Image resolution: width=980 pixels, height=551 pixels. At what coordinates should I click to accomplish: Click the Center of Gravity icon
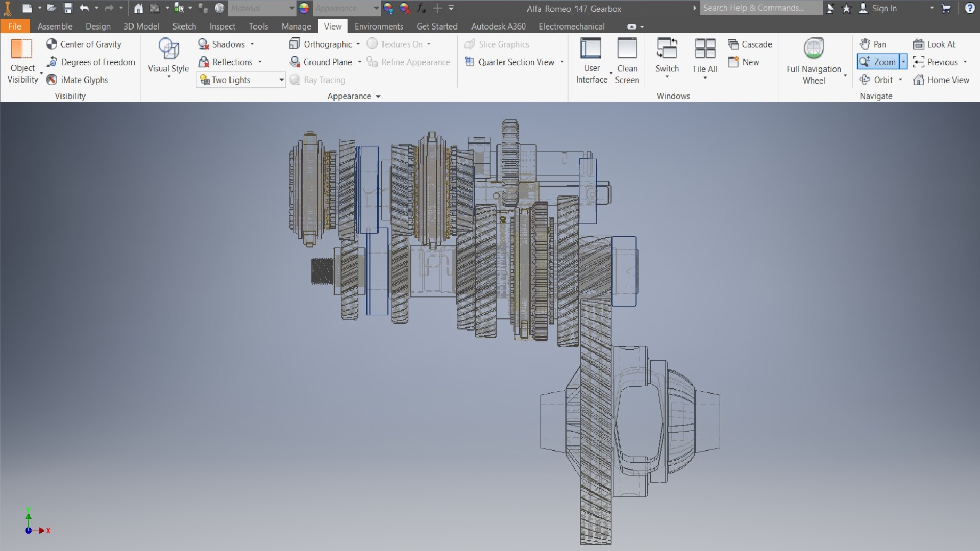(x=52, y=44)
